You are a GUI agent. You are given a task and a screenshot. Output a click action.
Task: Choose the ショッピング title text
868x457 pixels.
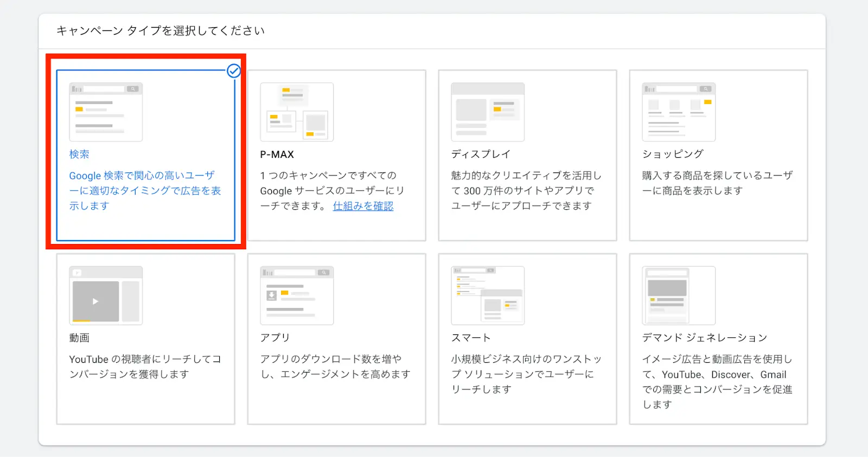pyautogui.click(x=673, y=154)
